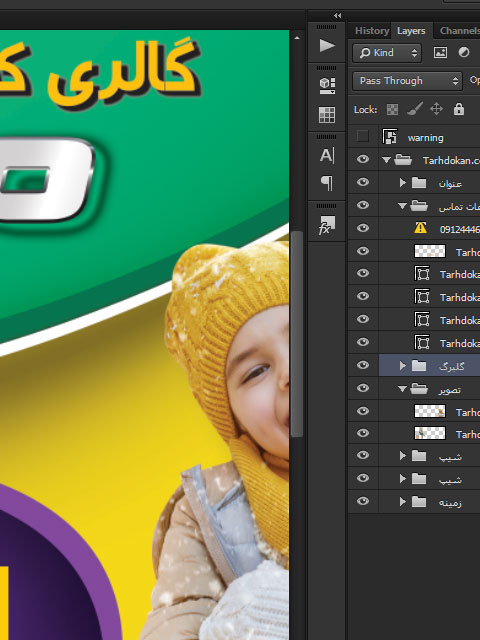Screen dimensions: 480x640
Task: Select the تصویر group name
Action: click(x=450, y=389)
